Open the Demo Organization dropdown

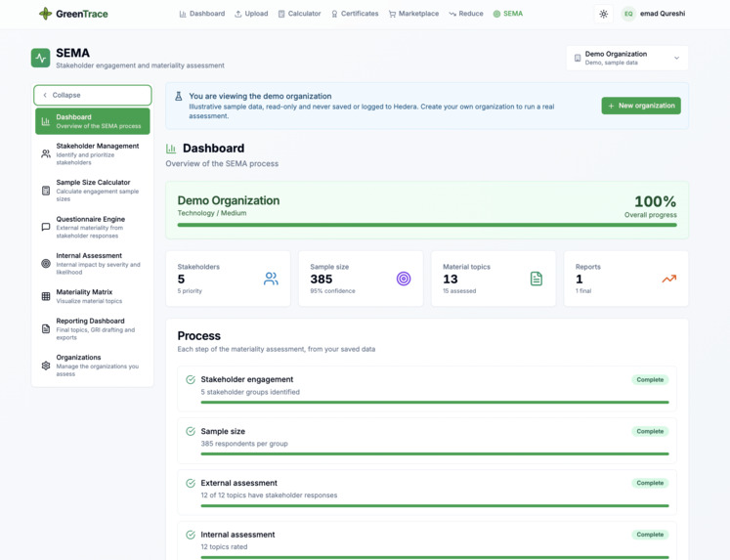[627, 59]
